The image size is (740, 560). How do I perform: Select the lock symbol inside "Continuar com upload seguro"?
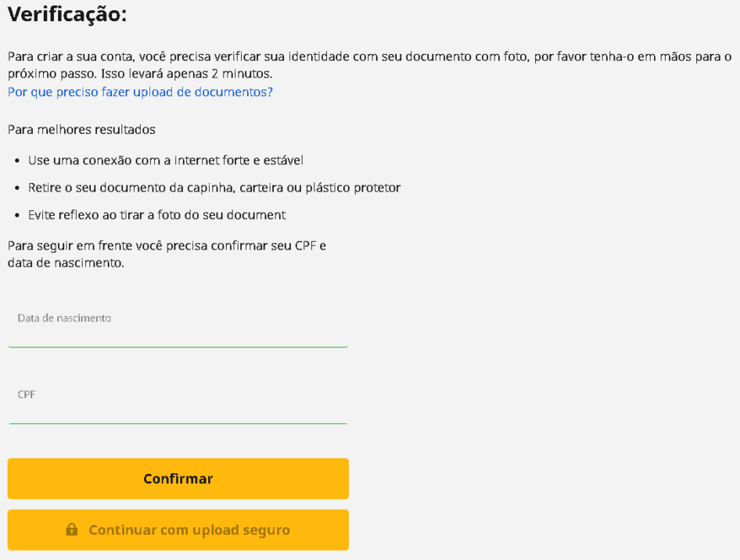[71, 529]
